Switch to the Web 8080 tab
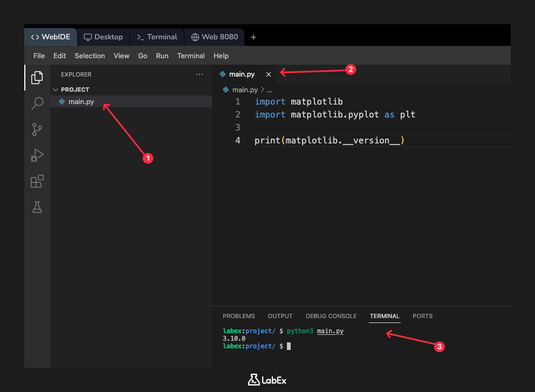 pyautogui.click(x=215, y=37)
